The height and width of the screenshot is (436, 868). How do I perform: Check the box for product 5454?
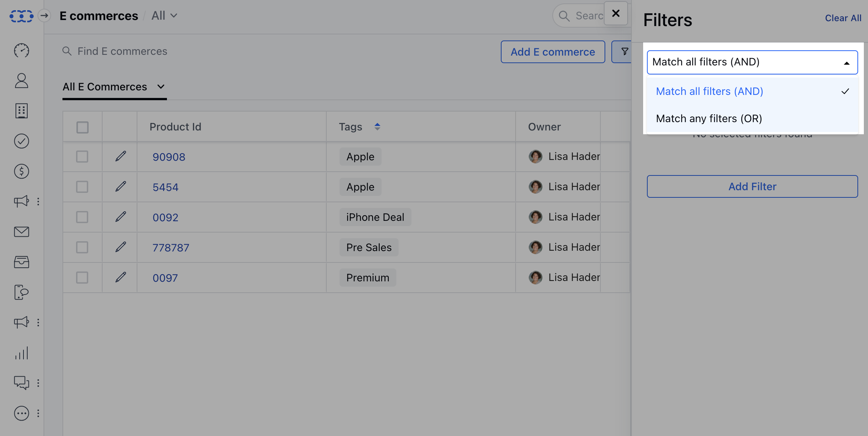pyautogui.click(x=82, y=187)
